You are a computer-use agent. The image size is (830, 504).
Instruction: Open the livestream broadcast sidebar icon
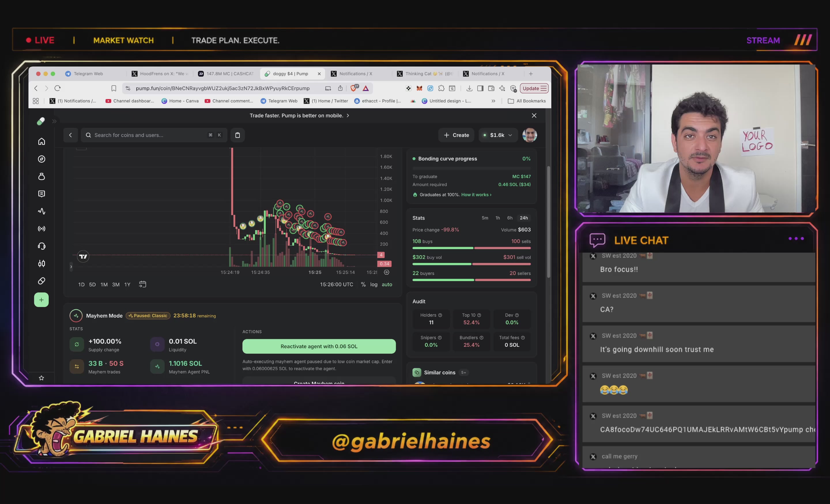coord(41,229)
